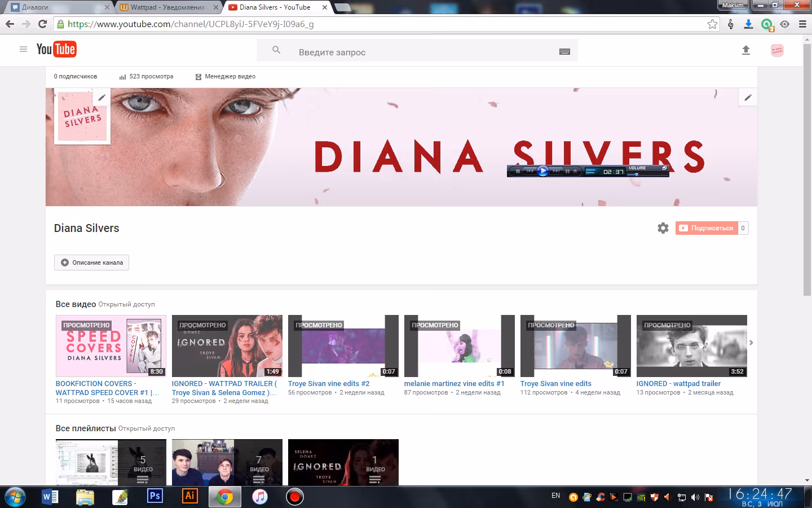
Task: Open channel settings gear icon
Action: click(x=663, y=228)
